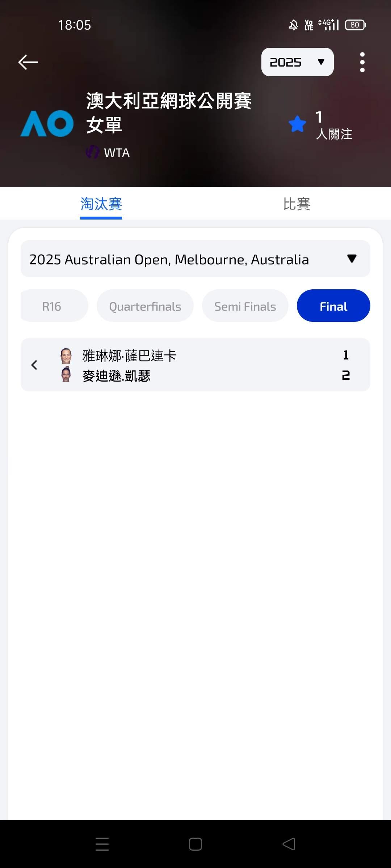The image size is (391, 868).
Task: Tap the WTA tour logo icon
Action: 92,152
